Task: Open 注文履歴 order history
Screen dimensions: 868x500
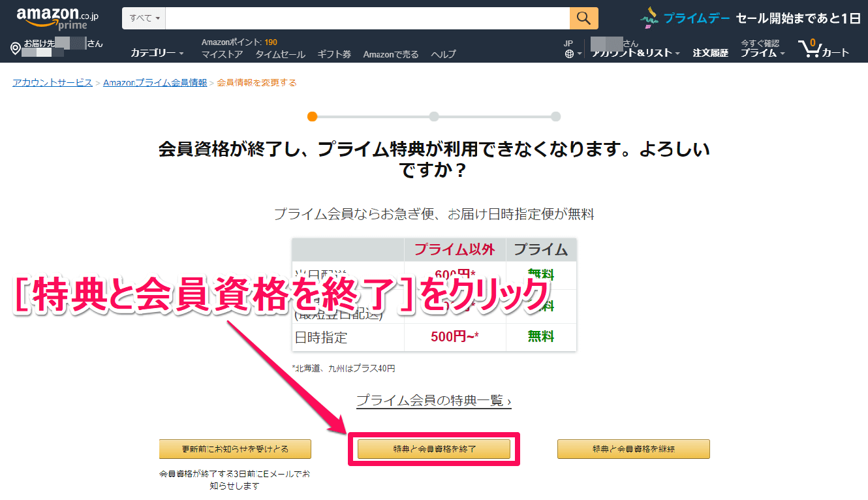Action: coord(711,54)
